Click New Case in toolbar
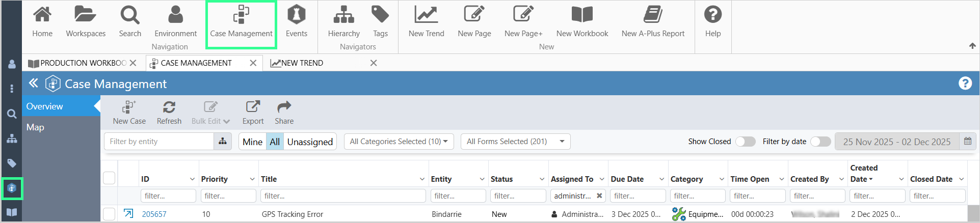This screenshot has width=980, height=223. (x=129, y=113)
